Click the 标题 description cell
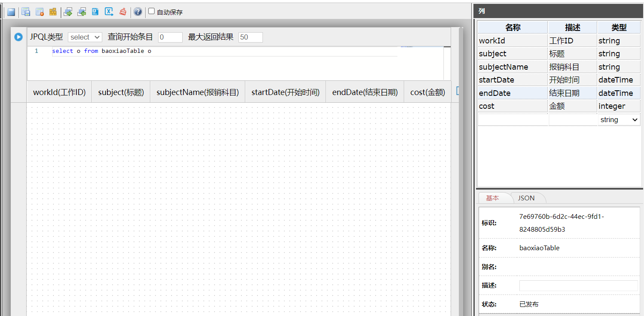Image resolution: width=644 pixels, height=316 pixels. pyautogui.click(x=573, y=54)
